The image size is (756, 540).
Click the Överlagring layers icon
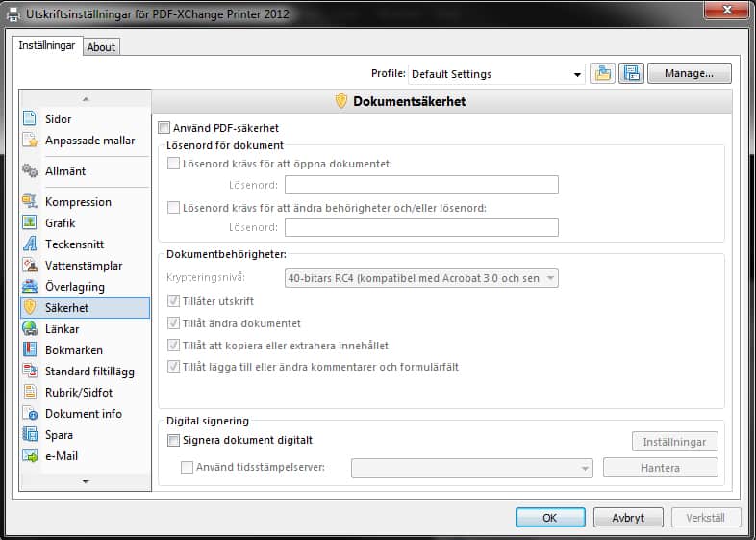pyautogui.click(x=30, y=286)
